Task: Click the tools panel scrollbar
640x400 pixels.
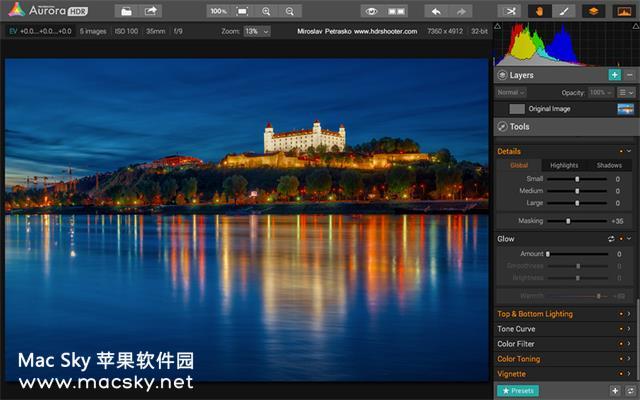Action: pyautogui.click(x=638, y=339)
